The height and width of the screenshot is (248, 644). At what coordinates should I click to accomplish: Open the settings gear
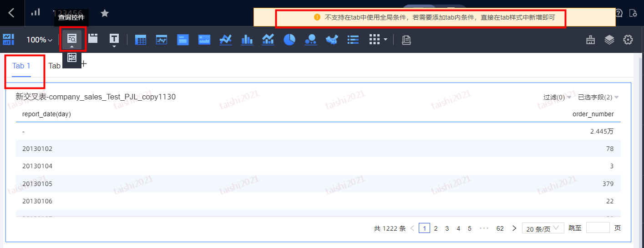(628, 40)
